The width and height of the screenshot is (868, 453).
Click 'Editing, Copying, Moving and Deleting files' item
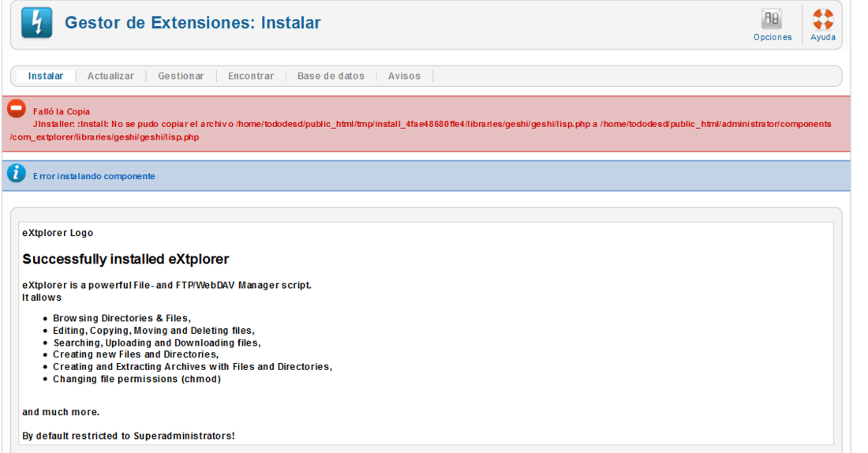pyautogui.click(x=154, y=331)
